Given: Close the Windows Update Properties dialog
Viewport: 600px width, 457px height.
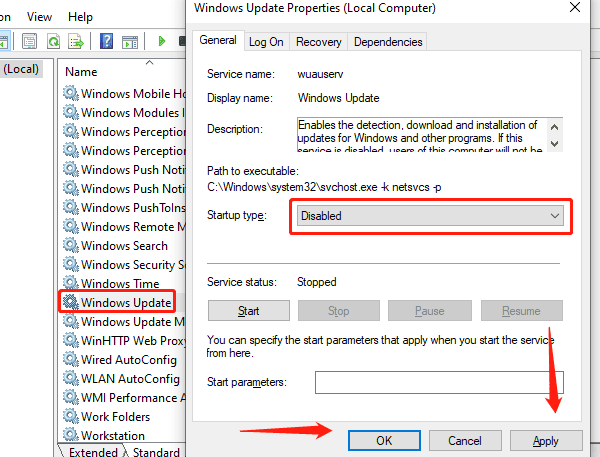Looking at the screenshot, I should click(x=575, y=7).
